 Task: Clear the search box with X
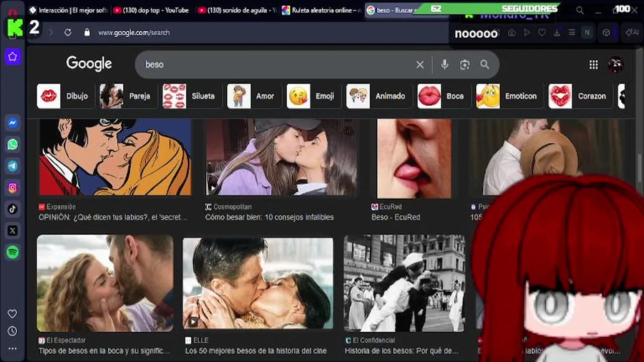[420, 64]
